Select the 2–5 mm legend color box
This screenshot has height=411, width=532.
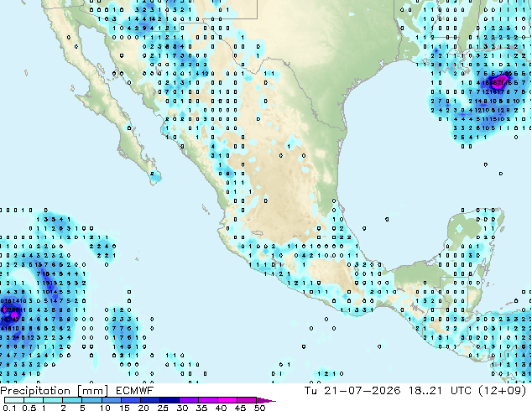click(72, 400)
